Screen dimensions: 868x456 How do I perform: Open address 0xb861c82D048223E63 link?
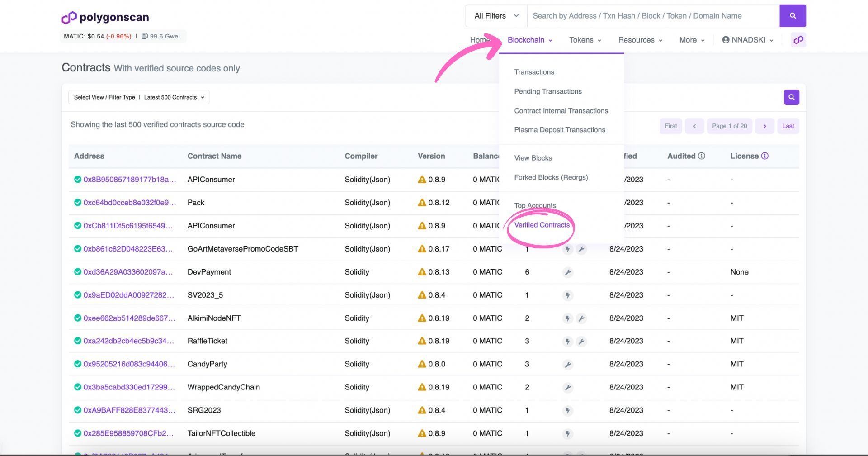[128, 249]
